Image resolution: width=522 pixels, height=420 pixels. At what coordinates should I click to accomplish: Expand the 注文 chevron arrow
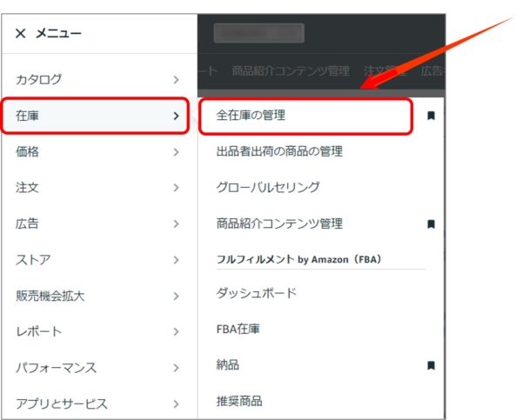coord(176,188)
